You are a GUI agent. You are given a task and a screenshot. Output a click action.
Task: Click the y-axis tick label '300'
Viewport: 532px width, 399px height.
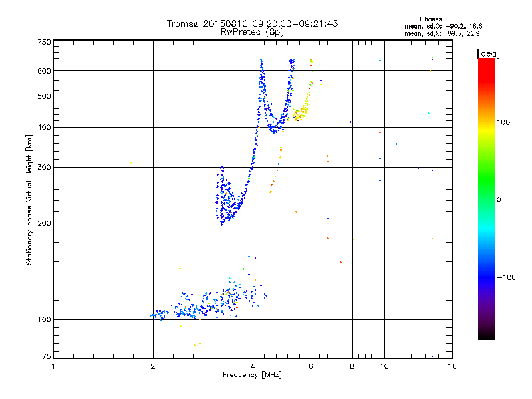45,168
